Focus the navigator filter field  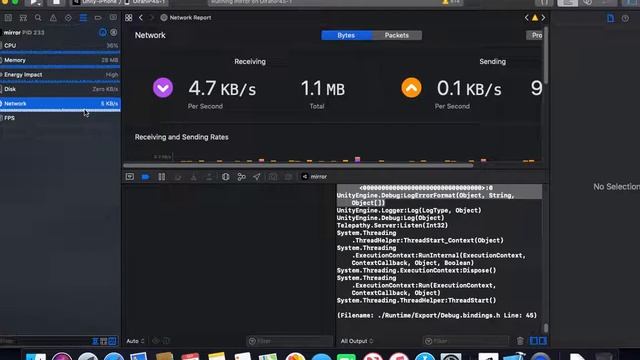pos(45,341)
